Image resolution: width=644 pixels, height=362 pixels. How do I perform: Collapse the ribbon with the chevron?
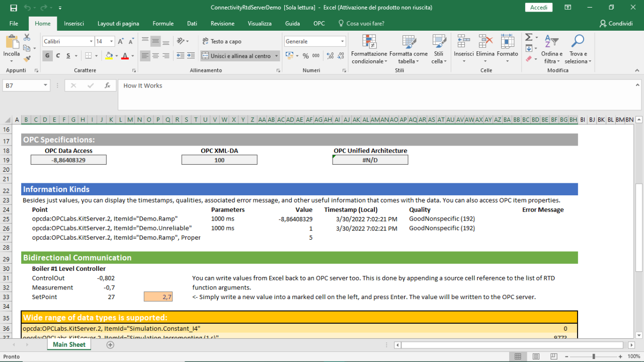638,70
